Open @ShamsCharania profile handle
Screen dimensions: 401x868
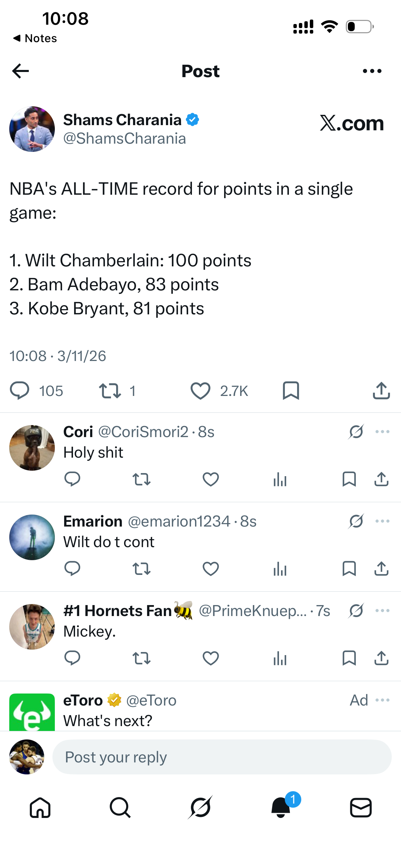point(125,138)
